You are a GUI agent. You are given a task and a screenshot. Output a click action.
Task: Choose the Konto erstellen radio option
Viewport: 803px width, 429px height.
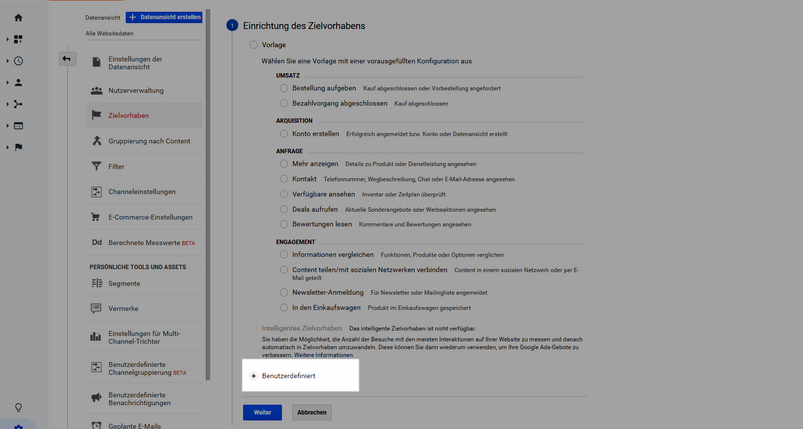284,134
